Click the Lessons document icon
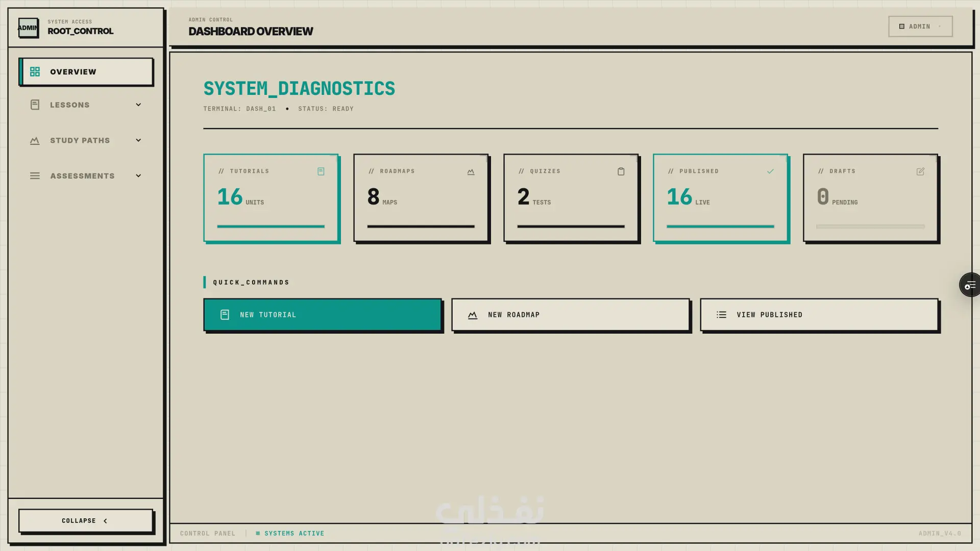 (x=35, y=105)
